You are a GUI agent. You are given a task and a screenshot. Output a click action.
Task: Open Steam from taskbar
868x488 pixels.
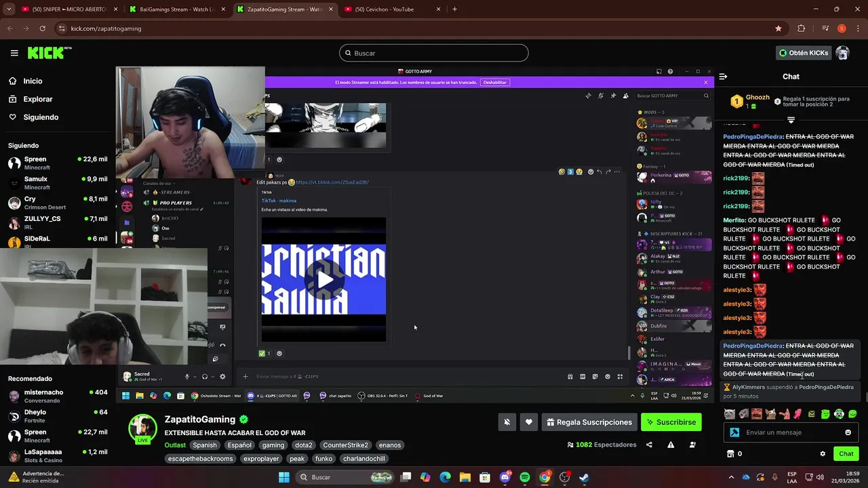pos(585,477)
